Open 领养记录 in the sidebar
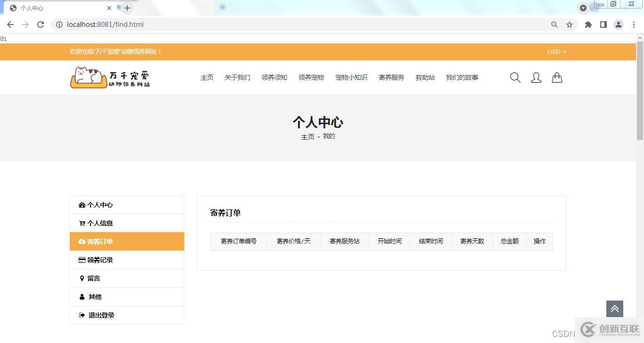Image resolution: width=644 pixels, height=343 pixels. click(x=100, y=260)
